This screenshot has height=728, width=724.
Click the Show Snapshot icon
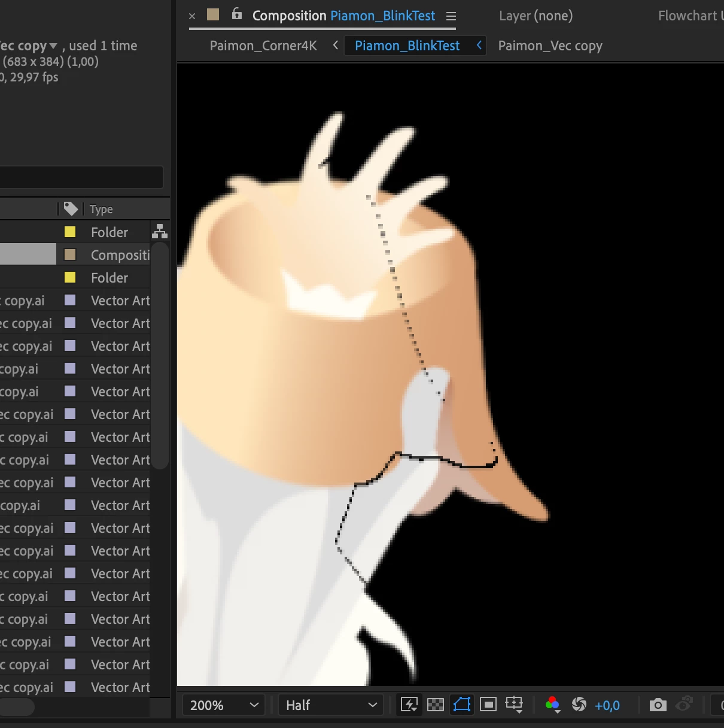(x=685, y=704)
